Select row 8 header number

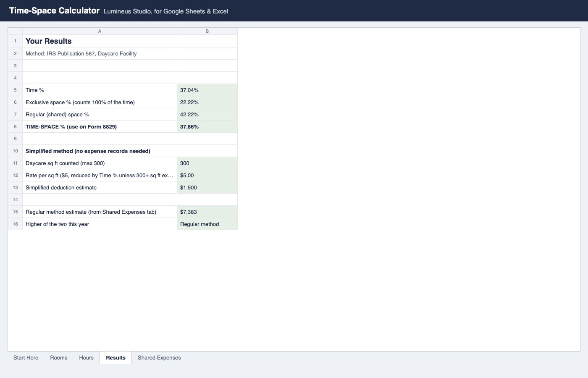[15, 126]
